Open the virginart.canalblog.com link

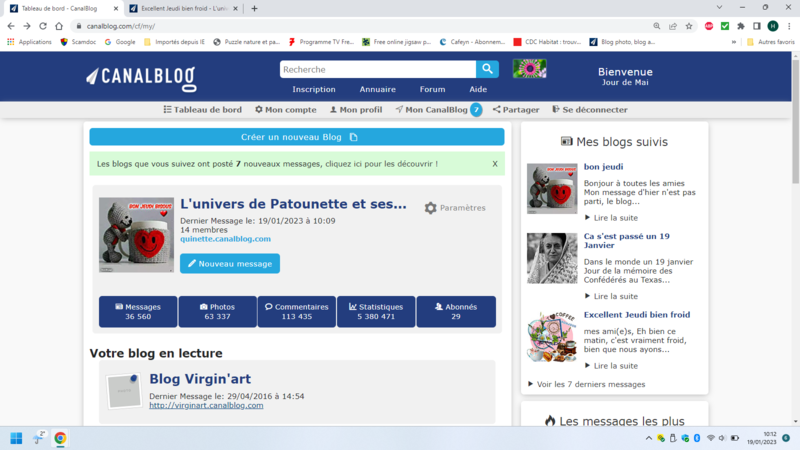(206, 405)
